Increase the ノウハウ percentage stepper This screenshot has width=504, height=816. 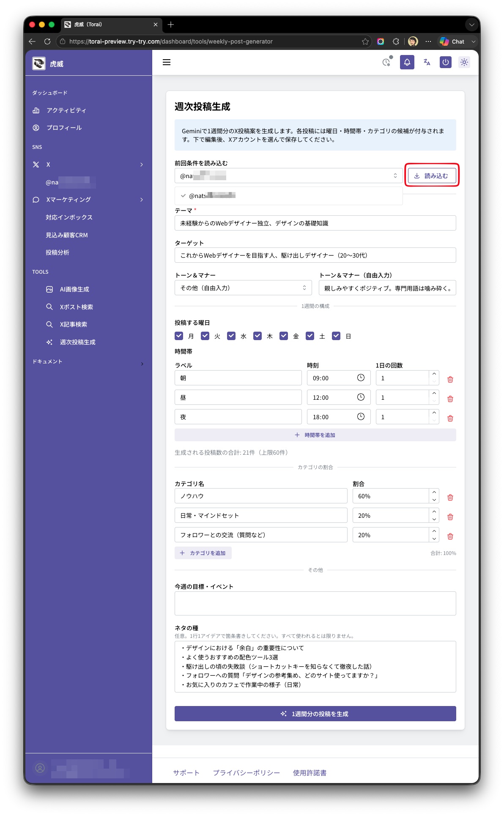[x=434, y=492]
